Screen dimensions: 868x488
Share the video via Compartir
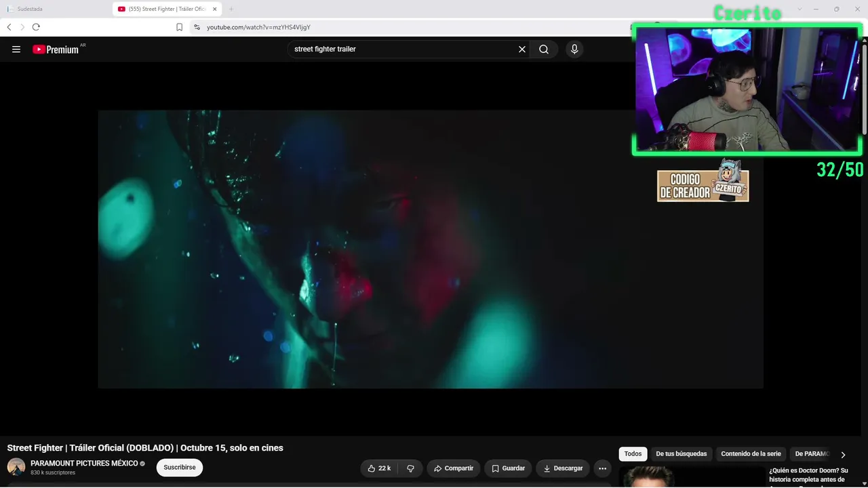pyautogui.click(x=454, y=468)
